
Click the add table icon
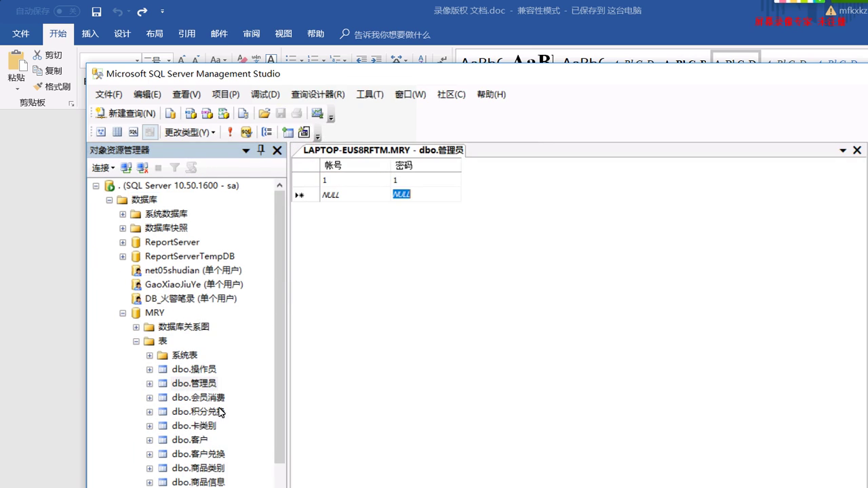click(288, 132)
